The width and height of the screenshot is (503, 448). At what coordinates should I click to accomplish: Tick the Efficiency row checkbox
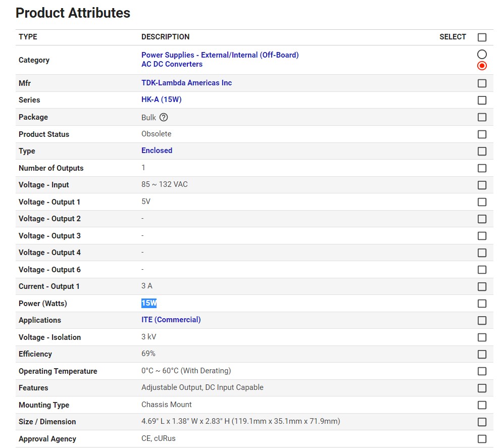click(x=482, y=354)
